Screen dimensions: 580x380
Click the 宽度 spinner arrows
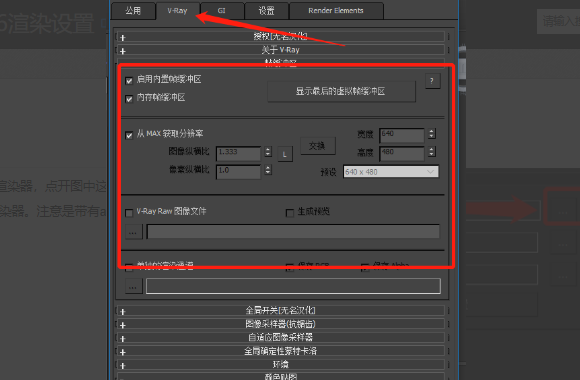pos(432,134)
